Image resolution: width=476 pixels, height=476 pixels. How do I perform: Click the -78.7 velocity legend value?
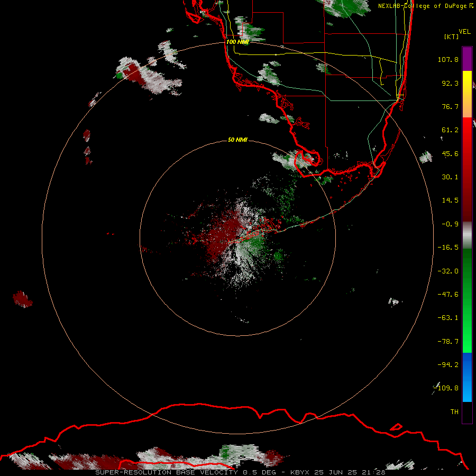click(448, 341)
